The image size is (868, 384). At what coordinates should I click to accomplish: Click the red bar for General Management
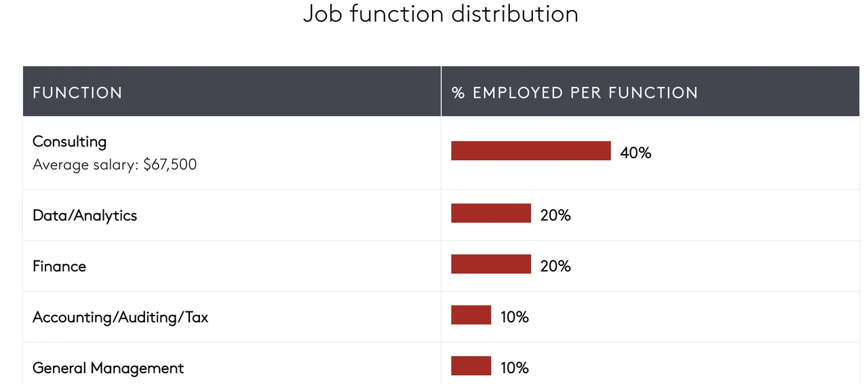tap(471, 366)
